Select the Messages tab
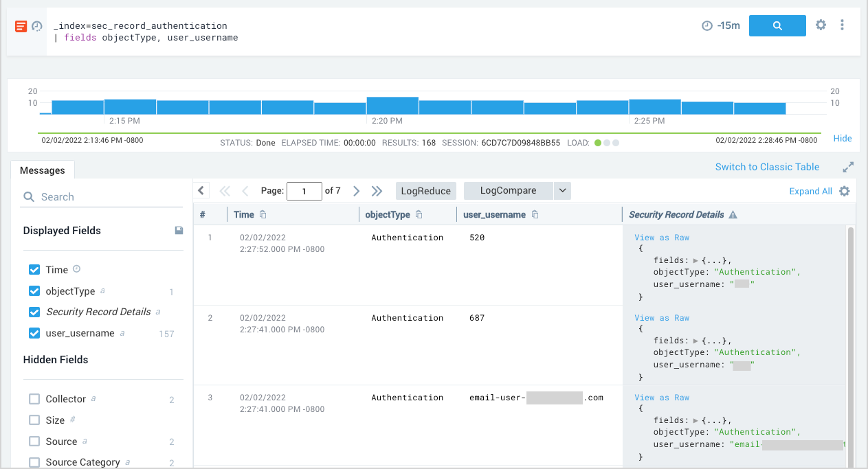The width and height of the screenshot is (868, 469). pyautogui.click(x=43, y=170)
